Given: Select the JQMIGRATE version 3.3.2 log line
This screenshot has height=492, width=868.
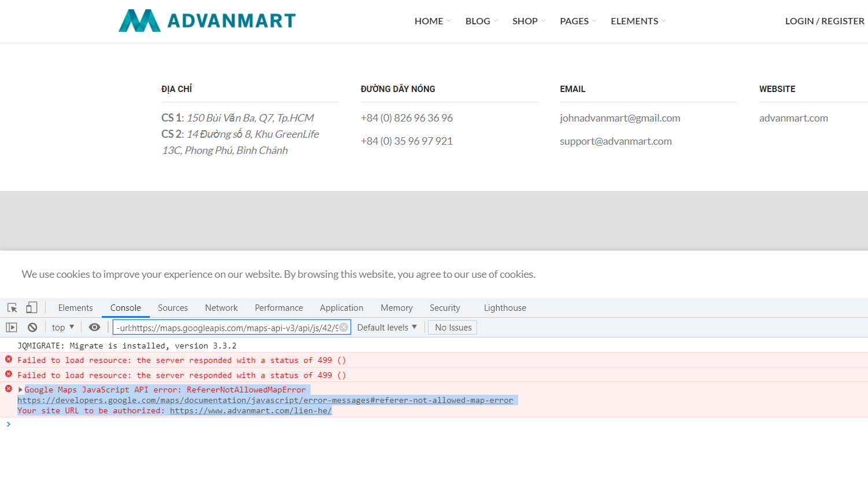Looking at the screenshot, I should [127, 346].
